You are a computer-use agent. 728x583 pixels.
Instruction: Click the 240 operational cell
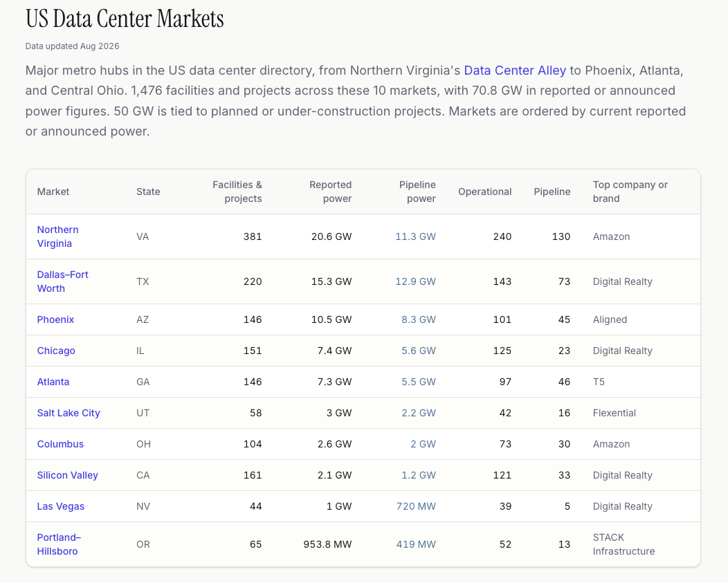pyautogui.click(x=502, y=237)
